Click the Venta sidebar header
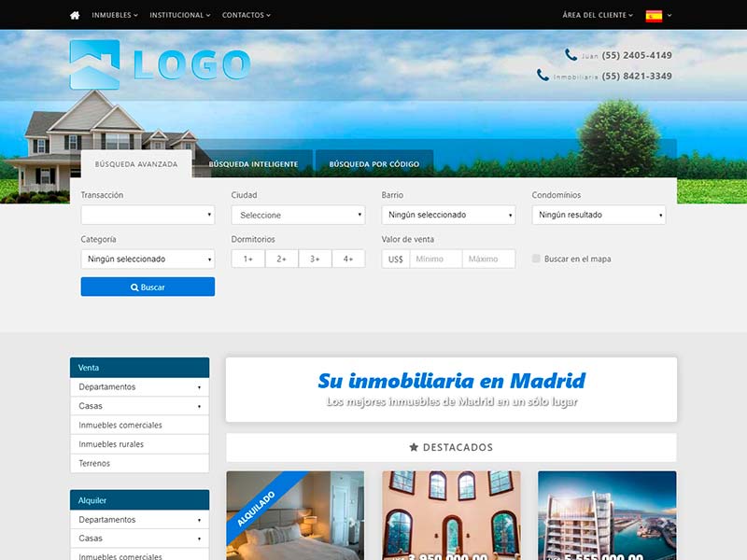 coord(139,368)
